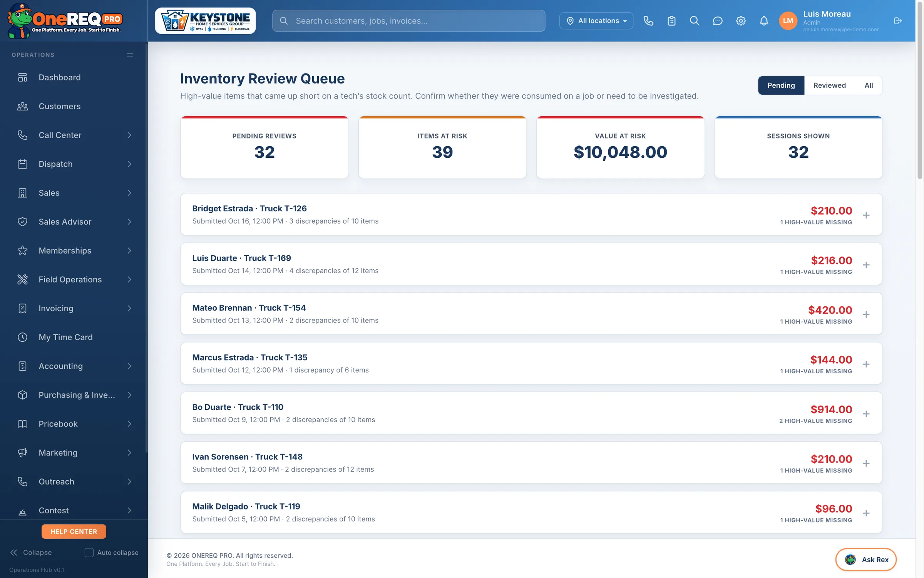The image size is (924, 578).
Task: Click the Value At Risk stat card
Action: (621, 147)
